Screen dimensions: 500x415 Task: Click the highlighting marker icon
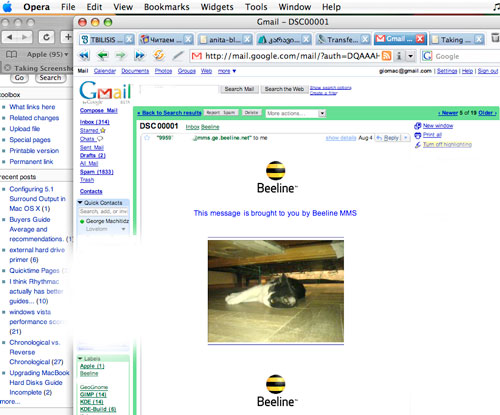418,144
